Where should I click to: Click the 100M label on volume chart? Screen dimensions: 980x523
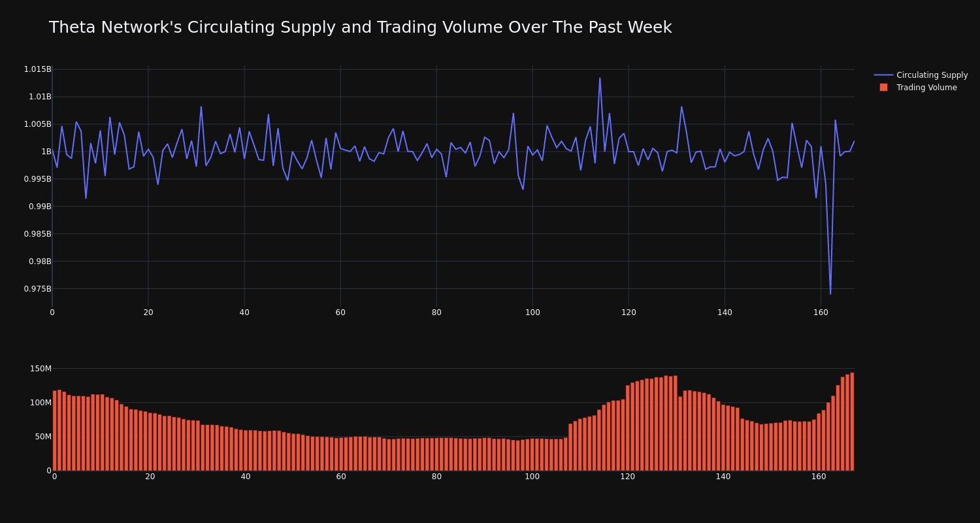[41, 403]
